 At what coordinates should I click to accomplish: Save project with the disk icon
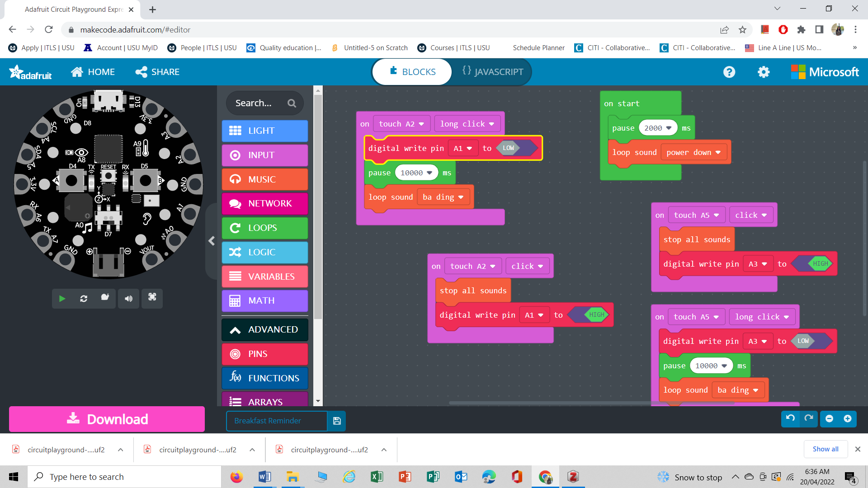click(337, 421)
